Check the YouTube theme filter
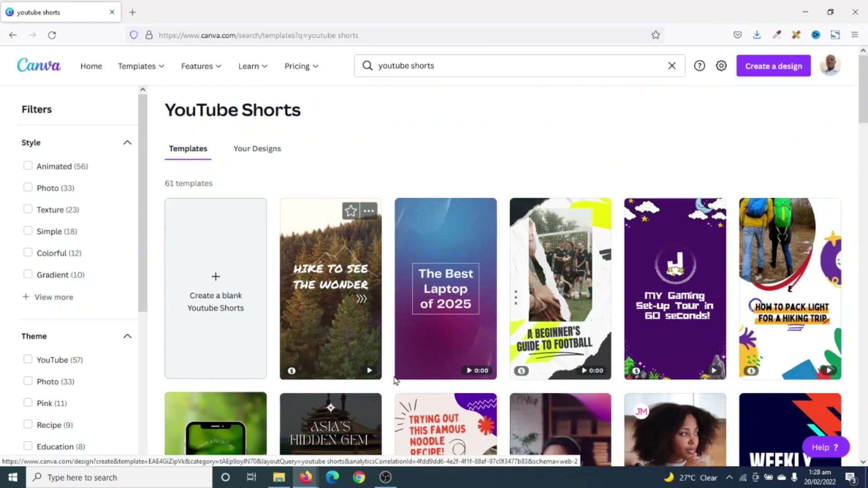This screenshot has height=488, width=868. [28, 359]
